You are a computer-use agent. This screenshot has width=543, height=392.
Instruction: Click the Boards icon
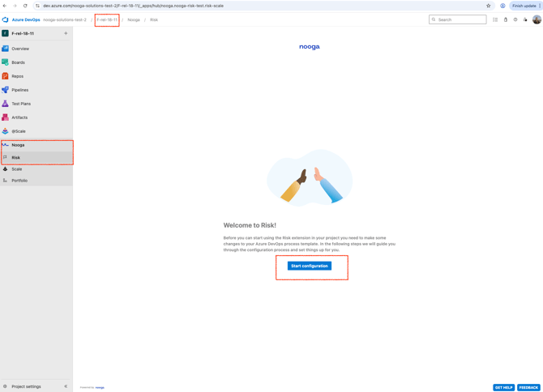pyautogui.click(x=5, y=62)
